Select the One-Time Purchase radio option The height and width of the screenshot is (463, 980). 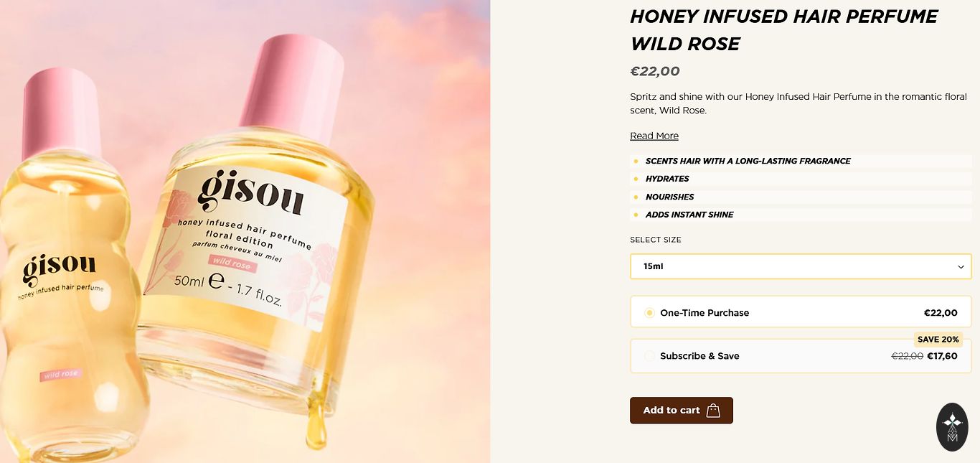pos(649,313)
